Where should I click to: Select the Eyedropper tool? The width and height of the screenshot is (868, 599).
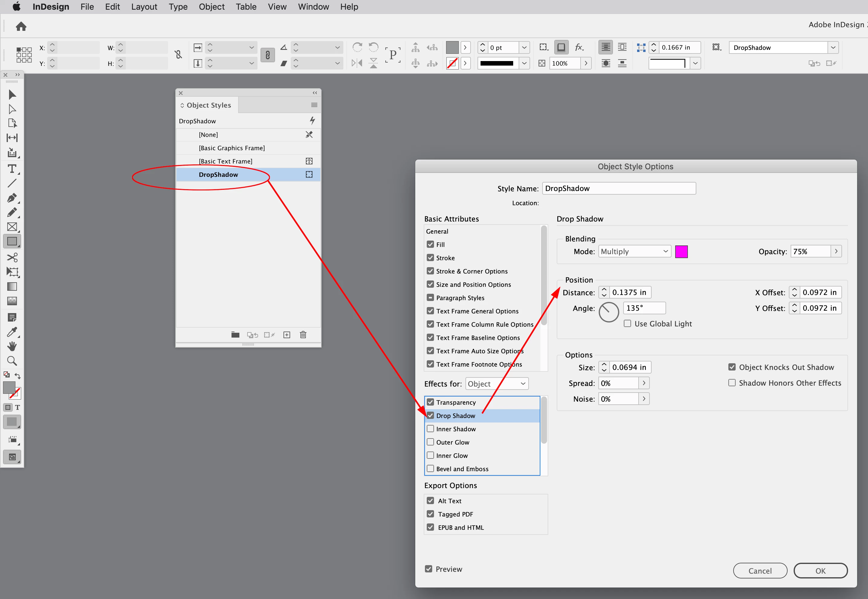pos(11,332)
